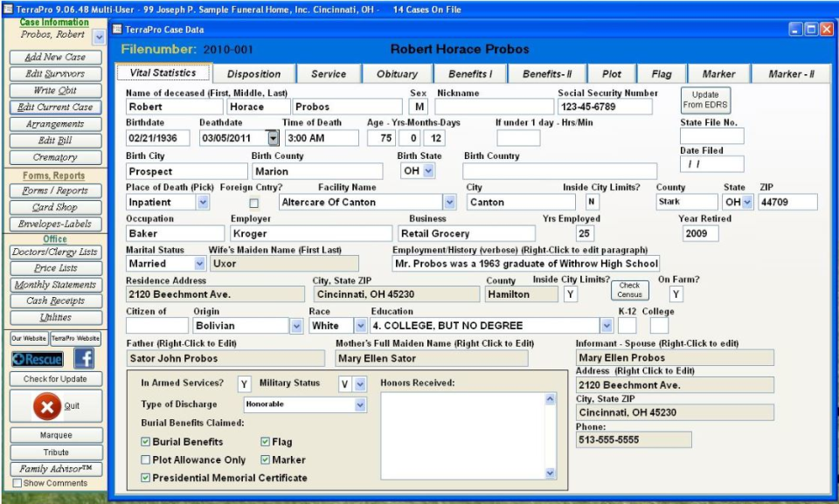Open the Envelopes-Labels button
Image resolution: width=839 pixels, height=504 pixels.
(x=56, y=224)
